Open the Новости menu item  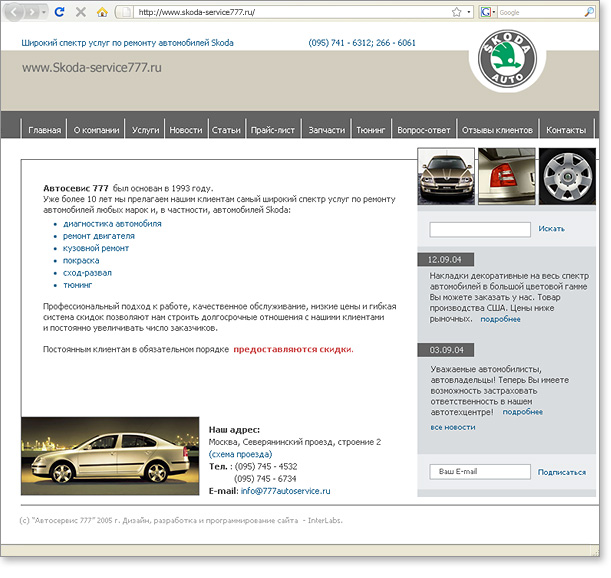coord(186,130)
